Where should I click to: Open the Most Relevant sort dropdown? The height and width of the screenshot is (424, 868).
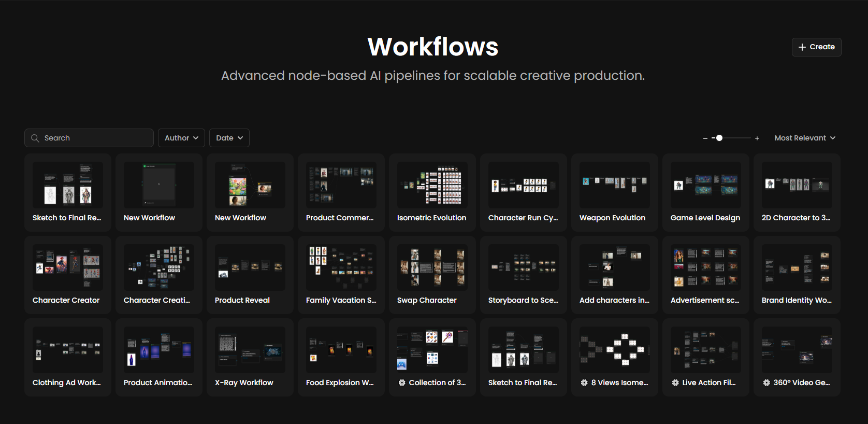tap(805, 138)
